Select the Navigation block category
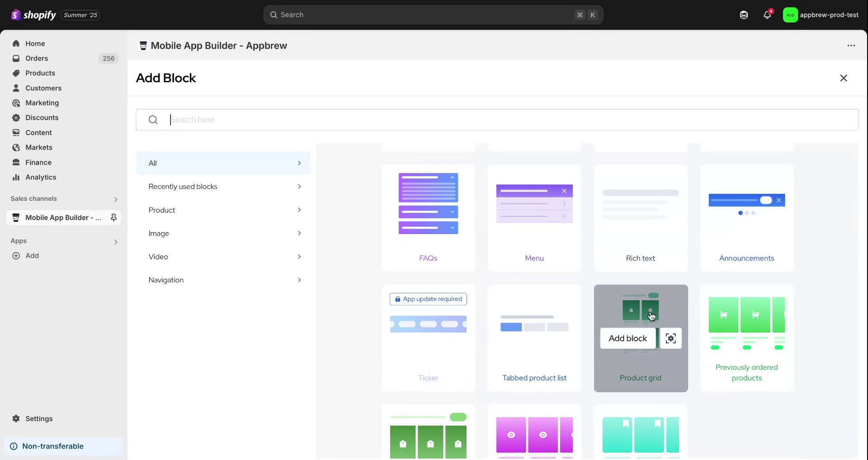 [223, 280]
